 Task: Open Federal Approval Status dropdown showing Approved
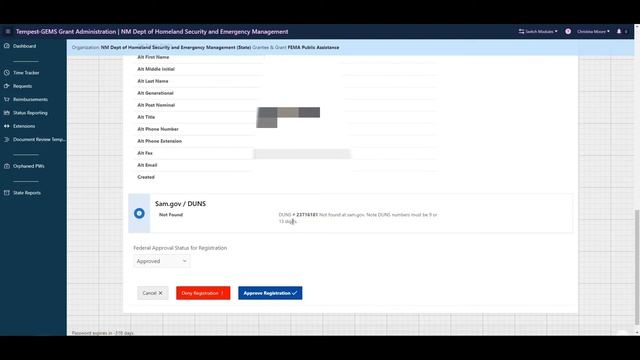tap(162, 261)
